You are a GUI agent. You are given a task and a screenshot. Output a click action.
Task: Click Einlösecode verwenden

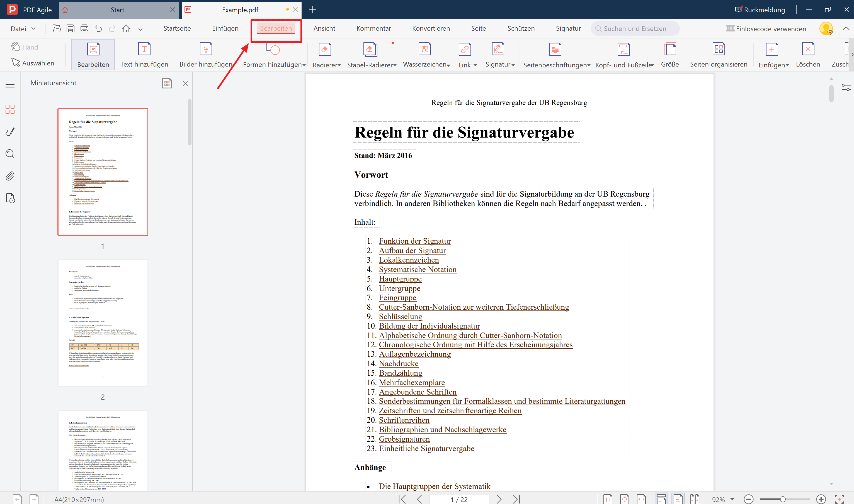click(x=766, y=29)
